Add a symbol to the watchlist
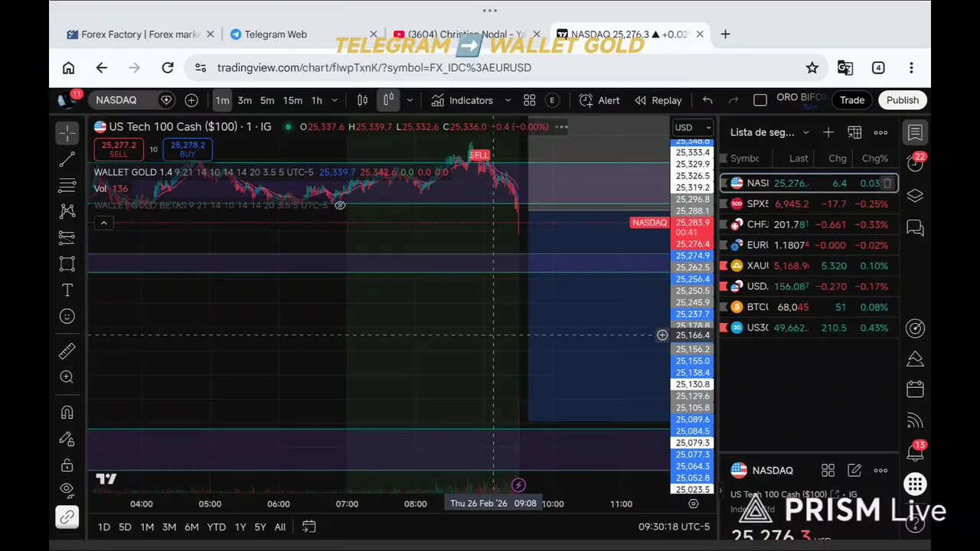Image resolution: width=980 pixels, height=551 pixels. (x=828, y=132)
